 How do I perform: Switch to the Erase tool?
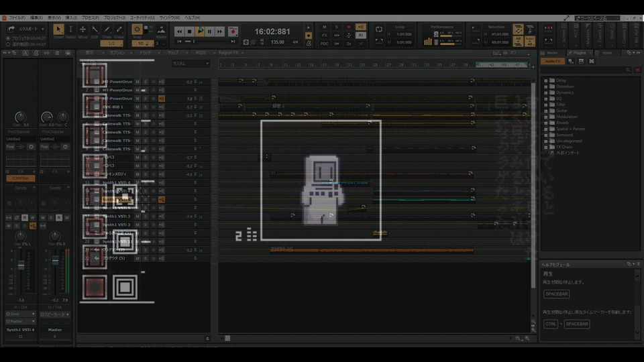point(119,29)
